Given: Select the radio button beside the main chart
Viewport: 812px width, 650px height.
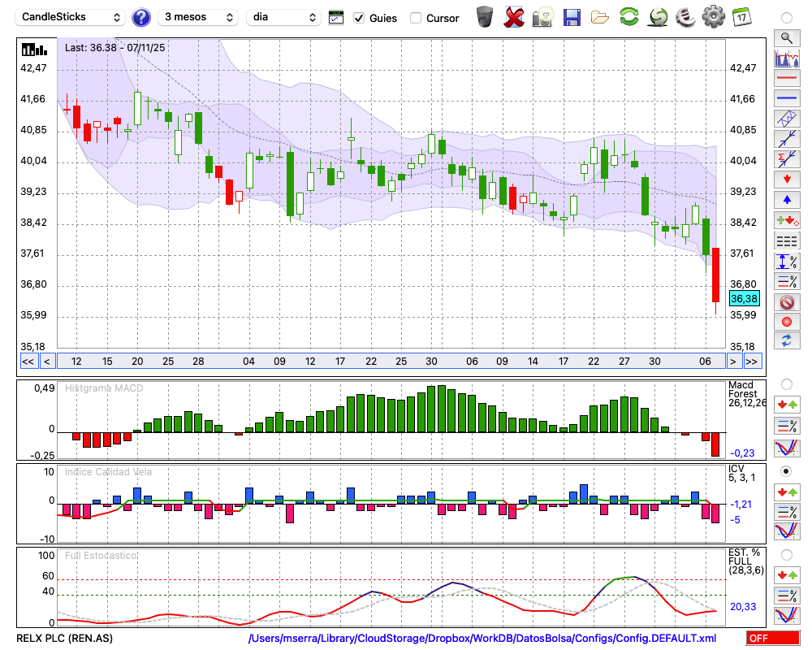Looking at the screenshot, I should point(787,18).
